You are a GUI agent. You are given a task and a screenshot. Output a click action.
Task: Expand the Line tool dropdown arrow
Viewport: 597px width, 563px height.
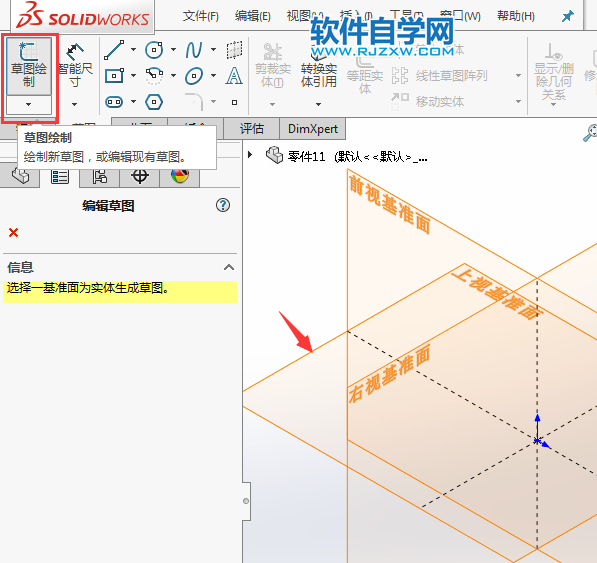(x=133, y=49)
